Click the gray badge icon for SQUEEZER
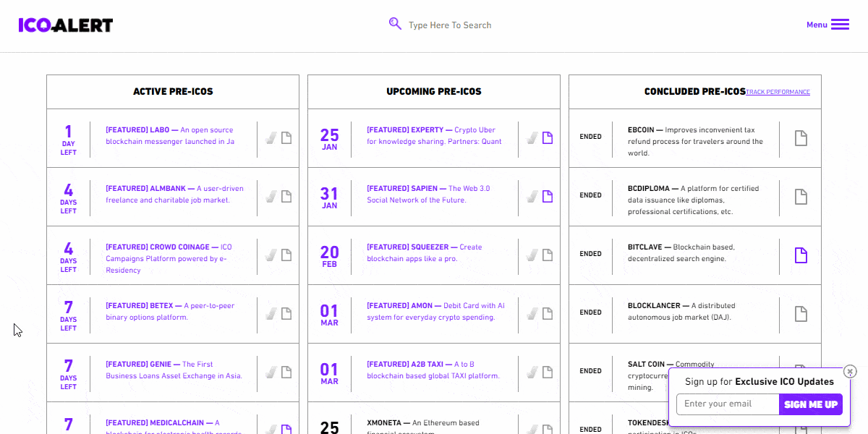Screen dimensions: 868x434 point(532,255)
